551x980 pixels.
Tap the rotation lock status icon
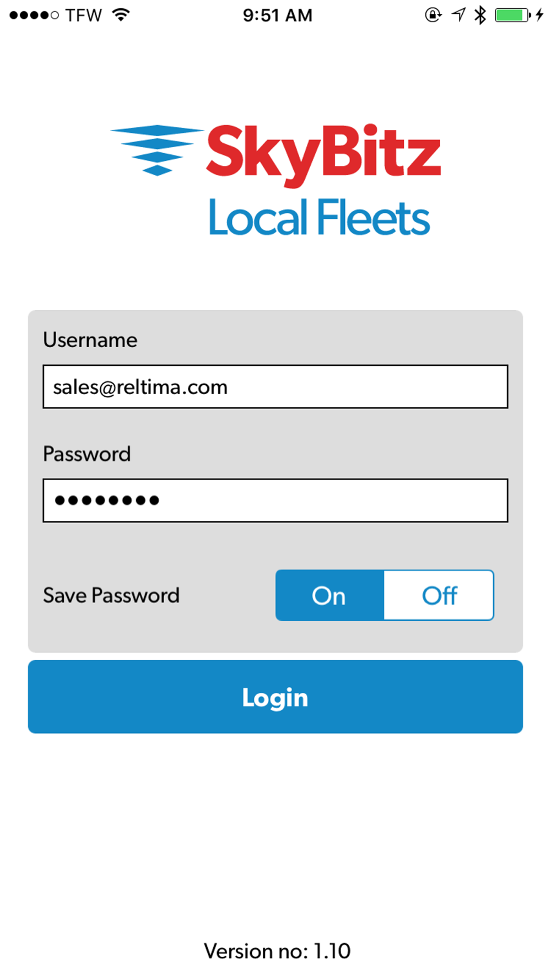coord(433,15)
